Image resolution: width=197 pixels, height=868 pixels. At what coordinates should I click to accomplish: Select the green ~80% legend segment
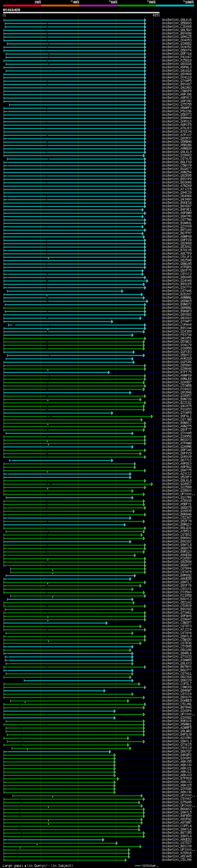coord(137,6)
